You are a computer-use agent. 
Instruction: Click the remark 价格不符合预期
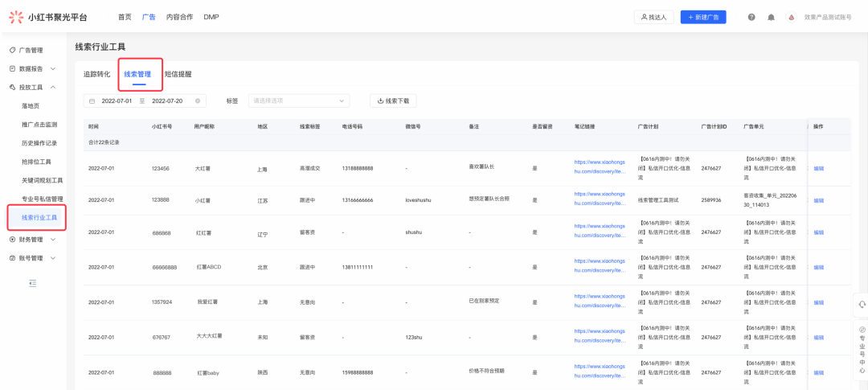(486, 371)
